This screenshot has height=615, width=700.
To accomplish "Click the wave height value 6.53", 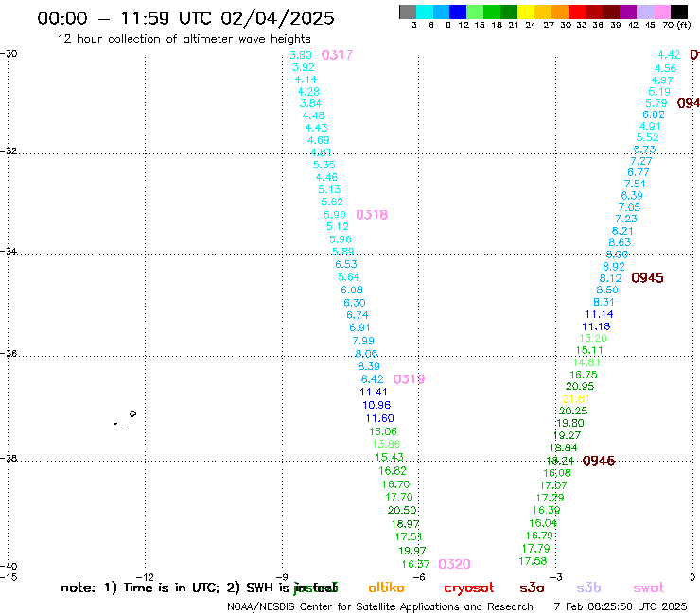I will pyautogui.click(x=346, y=264).
